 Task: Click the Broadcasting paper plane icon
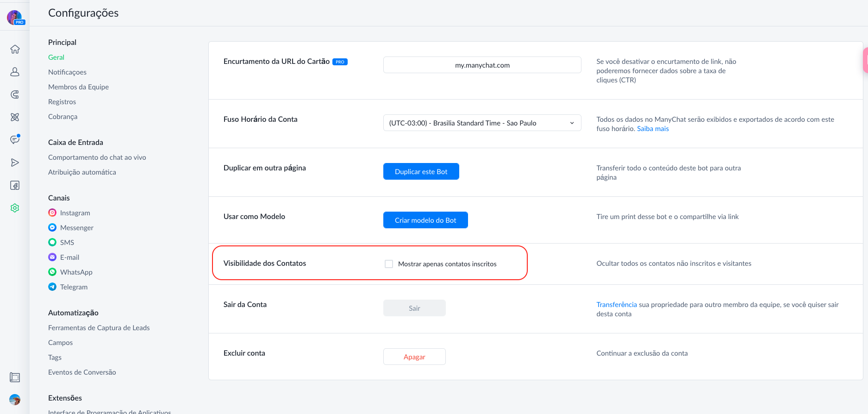coord(15,163)
